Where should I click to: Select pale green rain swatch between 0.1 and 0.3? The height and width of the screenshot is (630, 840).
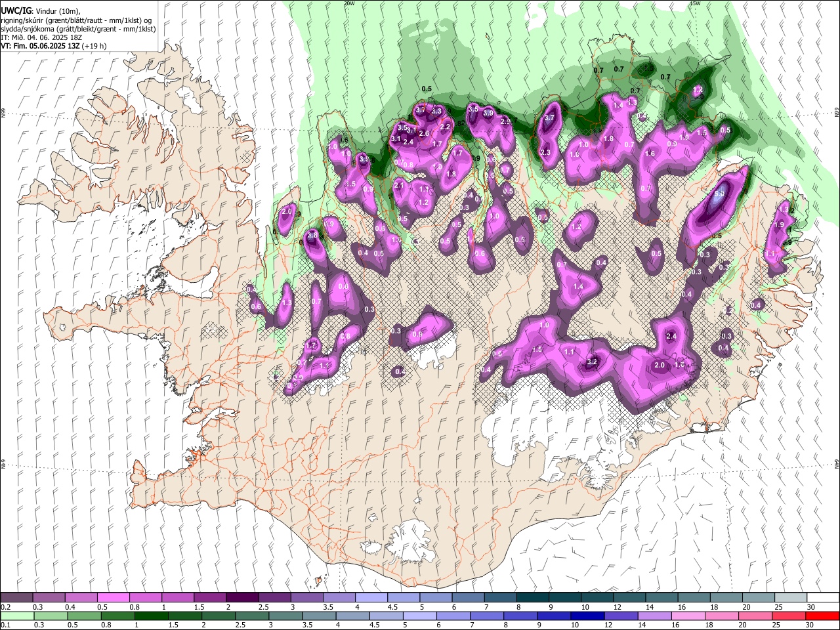coord(17,616)
